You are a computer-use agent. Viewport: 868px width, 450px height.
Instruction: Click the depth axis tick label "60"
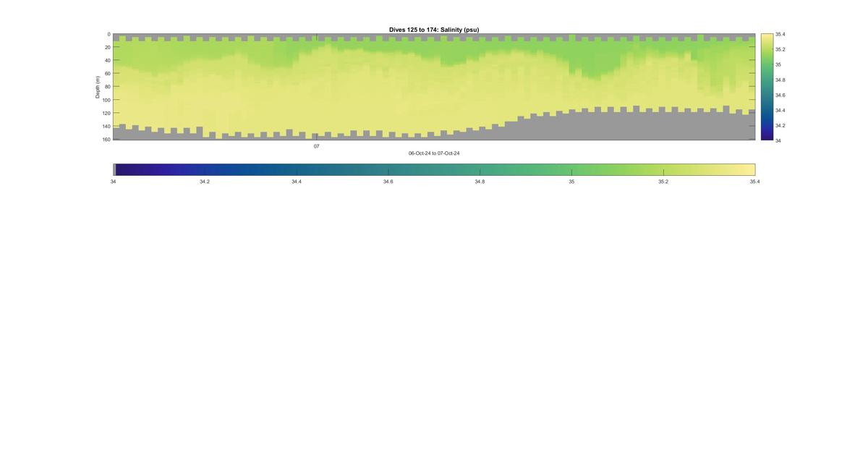[108, 73]
